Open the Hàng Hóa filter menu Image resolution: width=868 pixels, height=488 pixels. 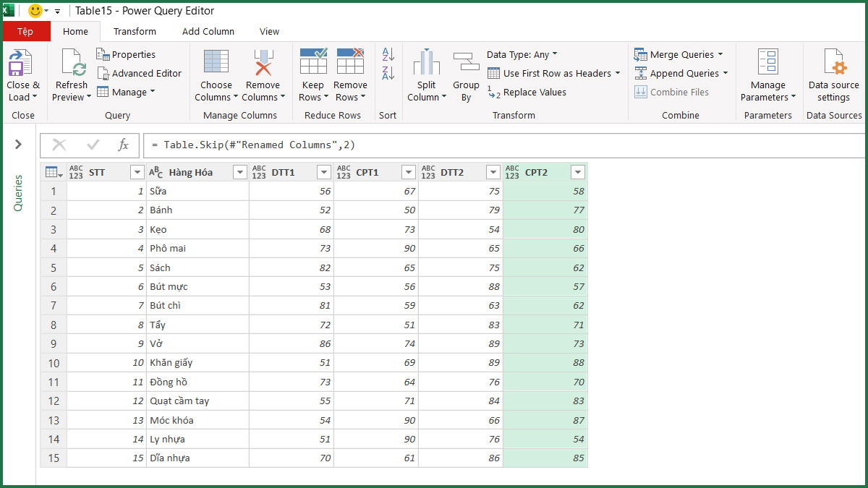[239, 172]
